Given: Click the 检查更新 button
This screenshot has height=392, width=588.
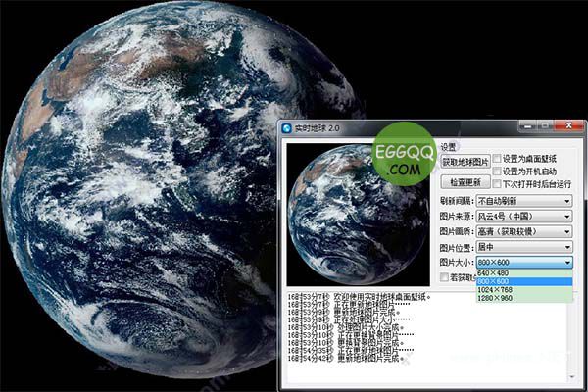Looking at the screenshot, I should (x=465, y=182).
